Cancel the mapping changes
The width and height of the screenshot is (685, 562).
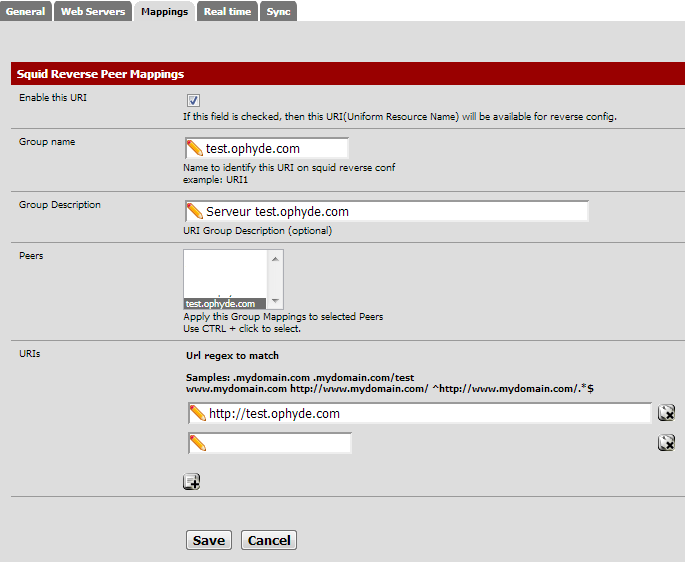(x=268, y=540)
